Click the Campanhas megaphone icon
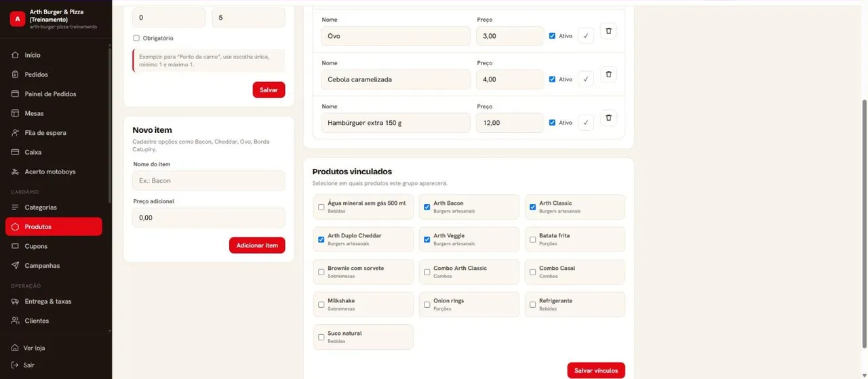The width and height of the screenshot is (868, 379). coord(15,266)
